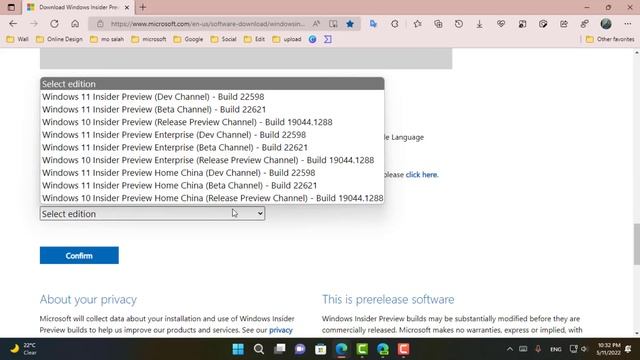Open Task View on the taskbar
The height and width of the screenshot is (360, 640).
point(280,349)
